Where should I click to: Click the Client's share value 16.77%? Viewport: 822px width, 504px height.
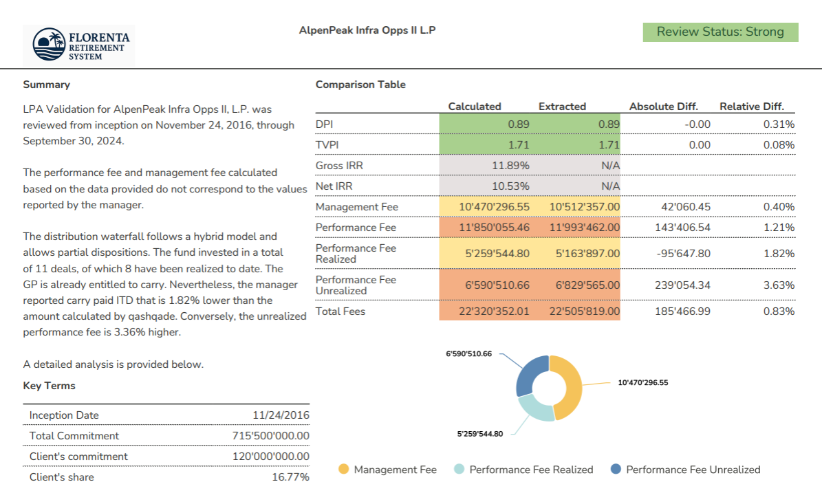click(x=290, y=477)
